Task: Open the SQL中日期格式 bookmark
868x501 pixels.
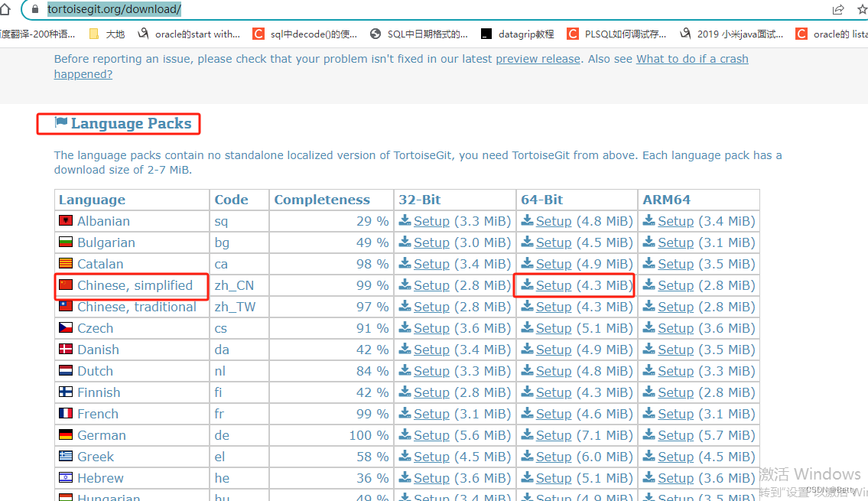Action: (419, 34)
